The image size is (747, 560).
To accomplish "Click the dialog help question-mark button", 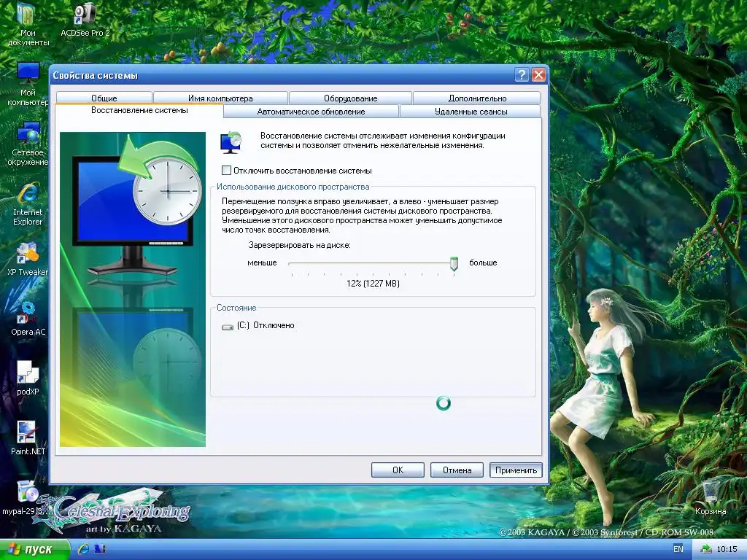I will pyautogui.click(x=522, y=75).
